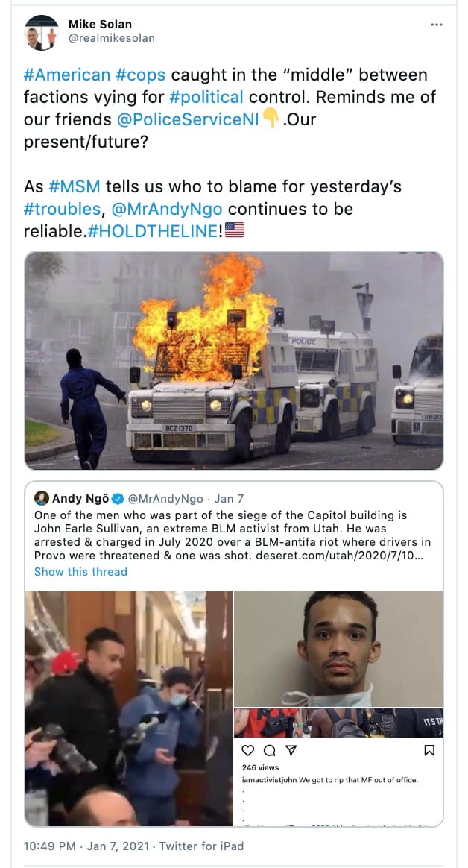The width and height of the screenshot is (468, 868).
Task: Click the US flag emoji after HOLDTHELINE
Action: (235, 230)
